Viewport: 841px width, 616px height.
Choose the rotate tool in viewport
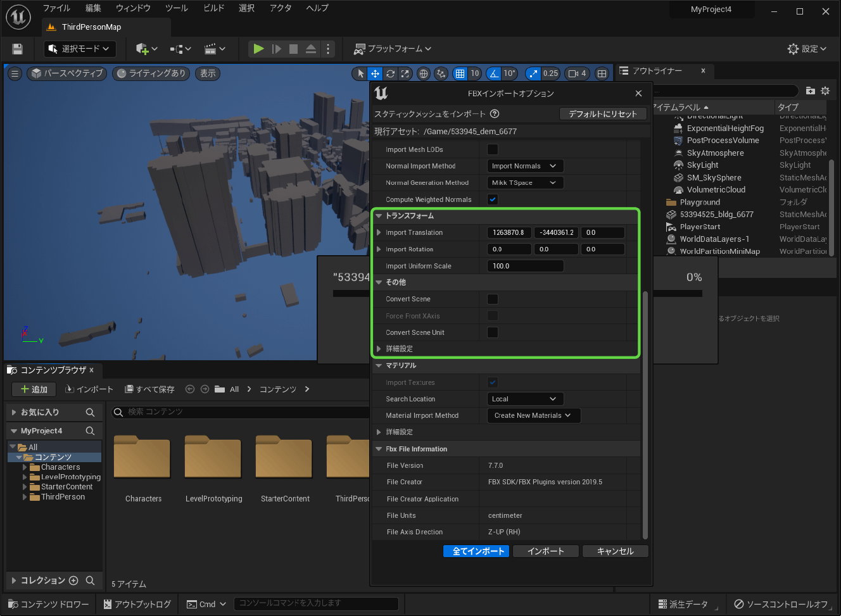(391, 73)
